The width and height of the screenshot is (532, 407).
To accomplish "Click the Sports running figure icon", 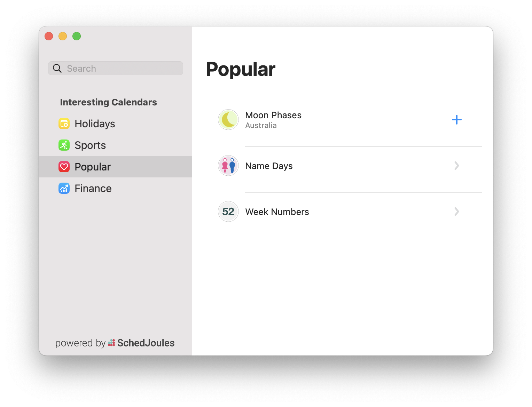I will tap(64, 145).
